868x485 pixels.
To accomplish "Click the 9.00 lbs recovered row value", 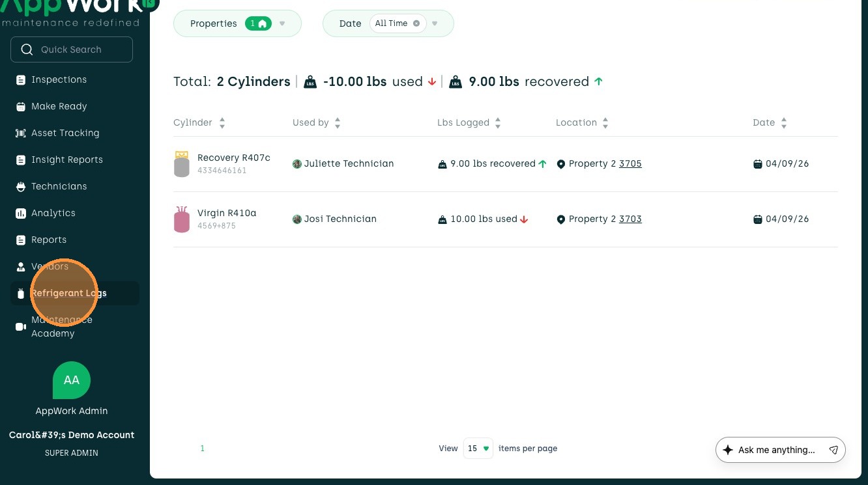I will [x=493, y=164].
